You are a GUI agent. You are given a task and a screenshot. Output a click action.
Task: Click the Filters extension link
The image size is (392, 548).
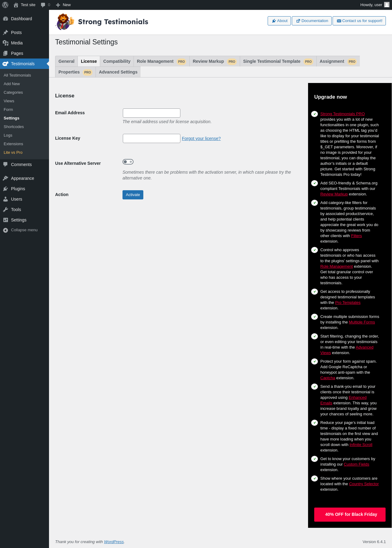pyautogui.click(x=356, y=236)
